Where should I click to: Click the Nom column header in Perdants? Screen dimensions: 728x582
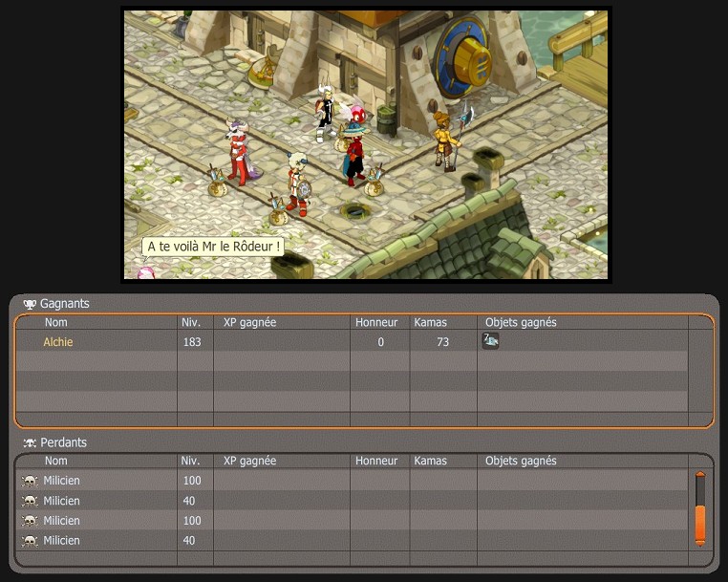coord(56,461)
